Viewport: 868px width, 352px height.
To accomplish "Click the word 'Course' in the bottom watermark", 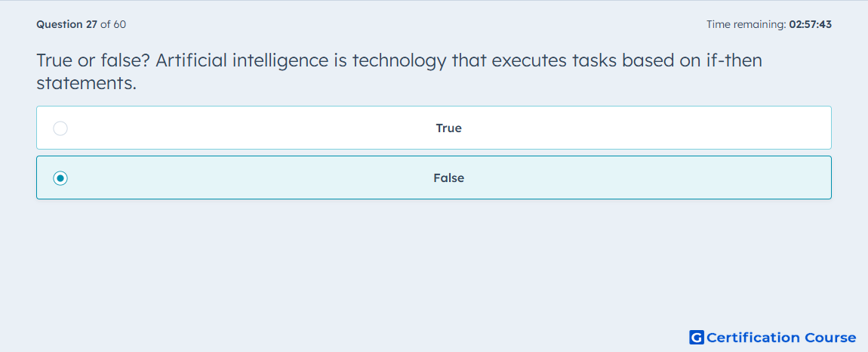I will point(830,337).
